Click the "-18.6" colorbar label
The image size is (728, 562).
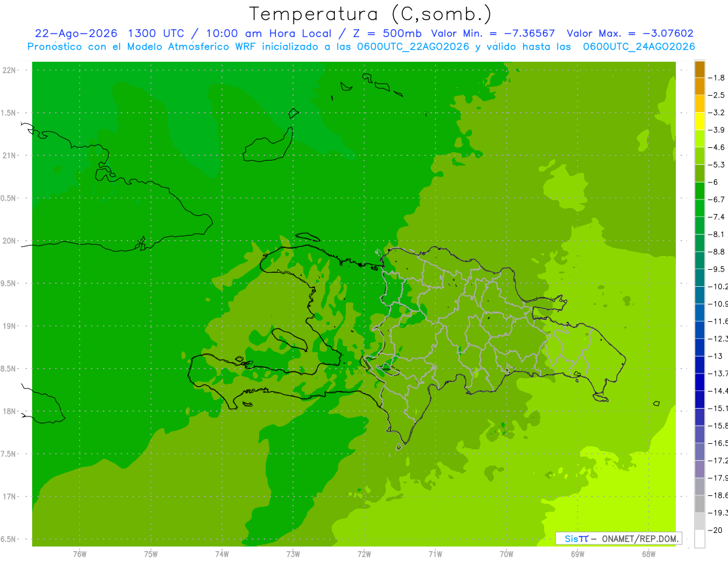[x=718, y=495]
